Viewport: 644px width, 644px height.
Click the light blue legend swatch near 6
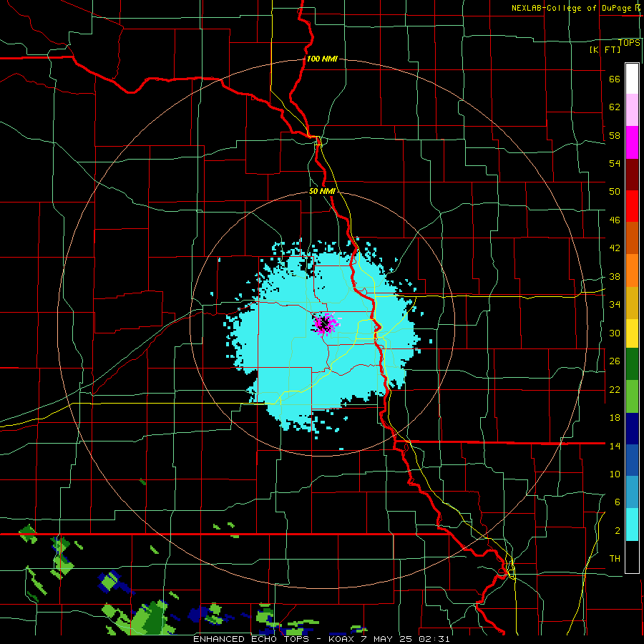632,492
